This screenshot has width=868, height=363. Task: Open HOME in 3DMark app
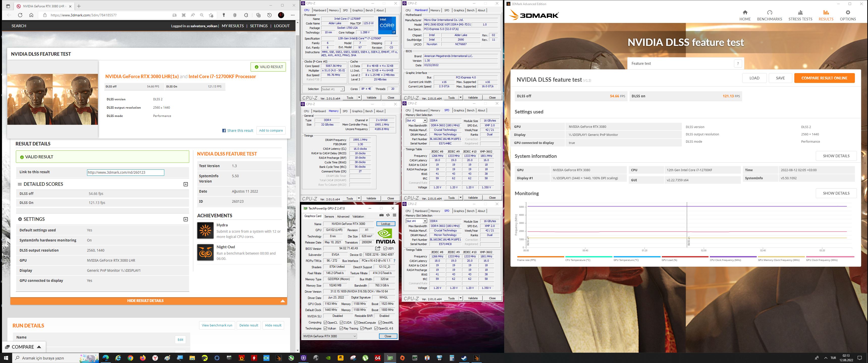tap(745, 15)
